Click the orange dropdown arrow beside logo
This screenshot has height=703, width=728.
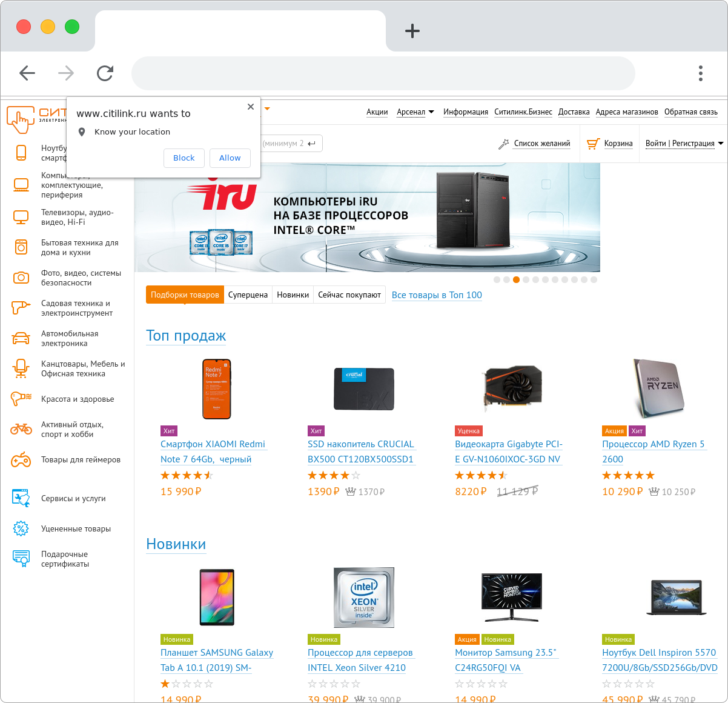tap(267, 109)
